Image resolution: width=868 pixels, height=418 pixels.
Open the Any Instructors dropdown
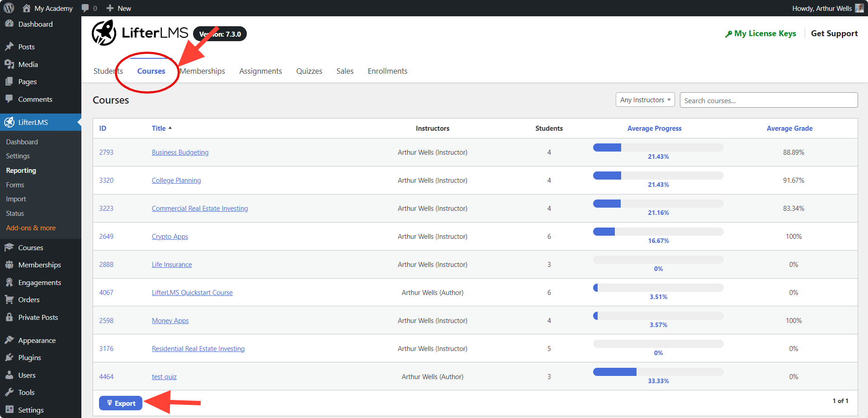(645, 100)
